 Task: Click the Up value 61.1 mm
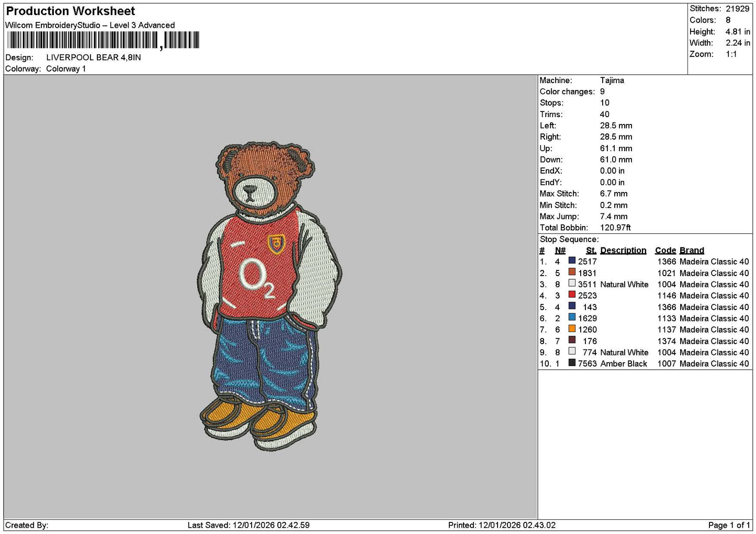click(616, 149)
